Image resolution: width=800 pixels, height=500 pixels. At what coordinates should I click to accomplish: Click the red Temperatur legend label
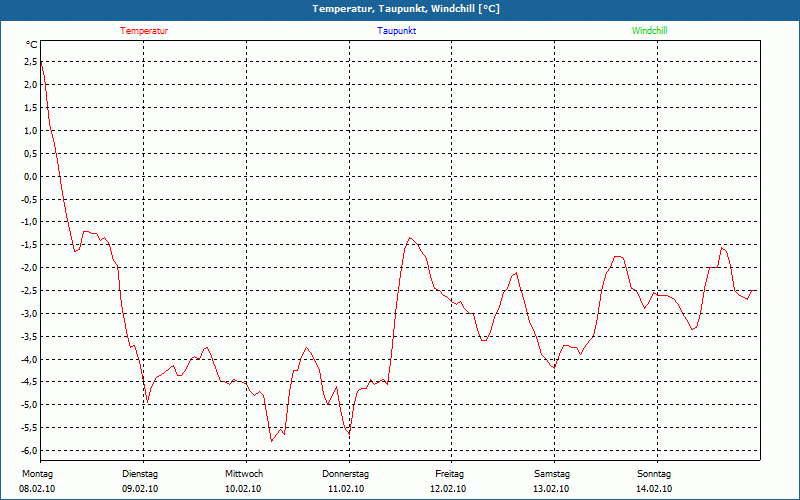tap(144, 31)
